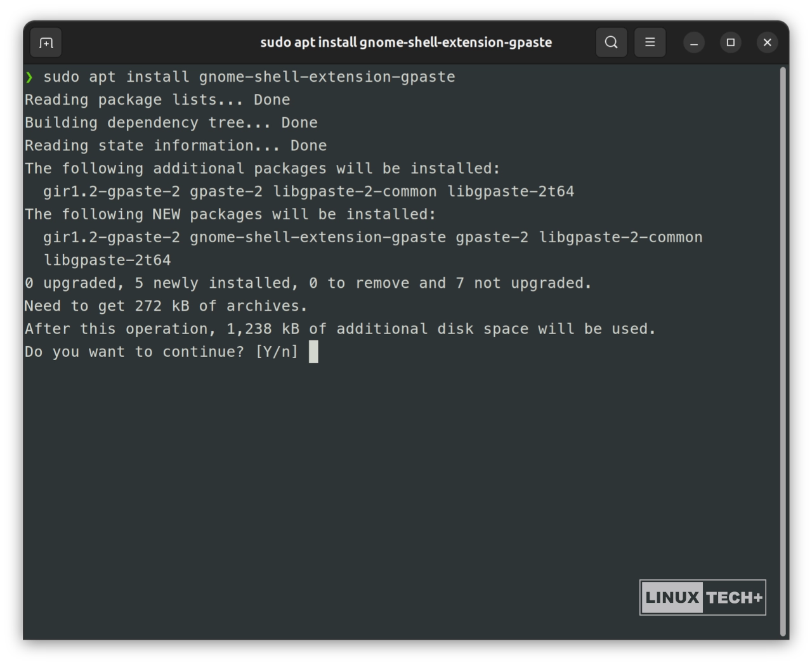Click the green prompt arrow symbol
Viewport: 812px width, 665px height.
pos(29,77)
